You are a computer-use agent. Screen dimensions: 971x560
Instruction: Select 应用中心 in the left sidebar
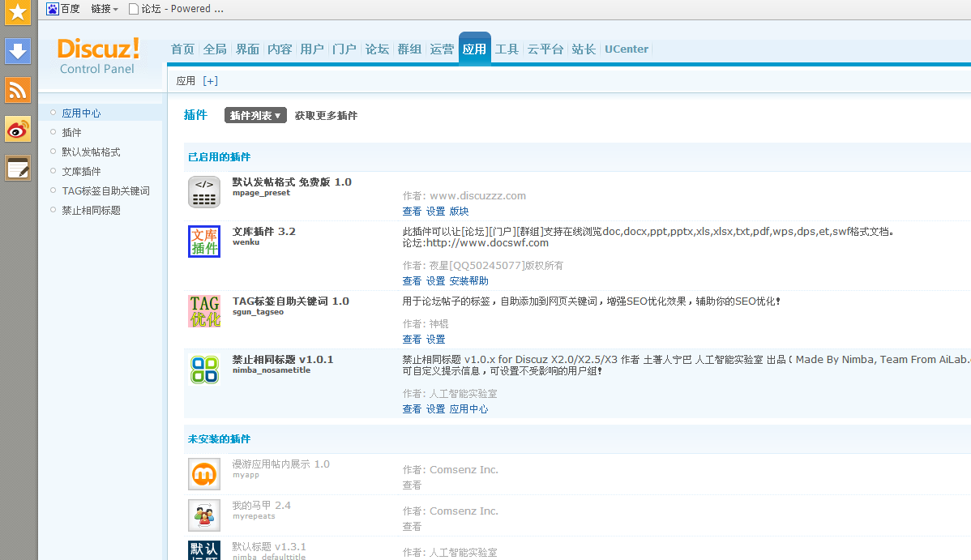tap(81, 113)
